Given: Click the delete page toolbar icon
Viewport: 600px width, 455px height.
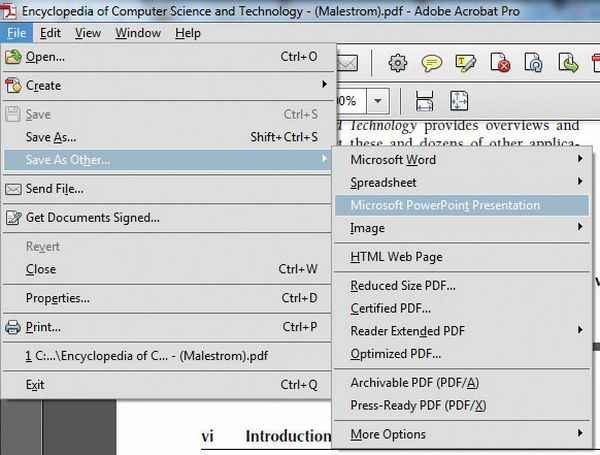Looking at the screenshot, I should pyautogui.click(x=500, y=62).
